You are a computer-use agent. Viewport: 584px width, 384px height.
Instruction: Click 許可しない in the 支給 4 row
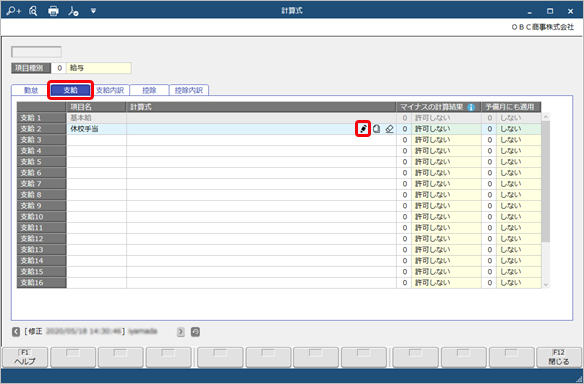[x=446, y=151]
